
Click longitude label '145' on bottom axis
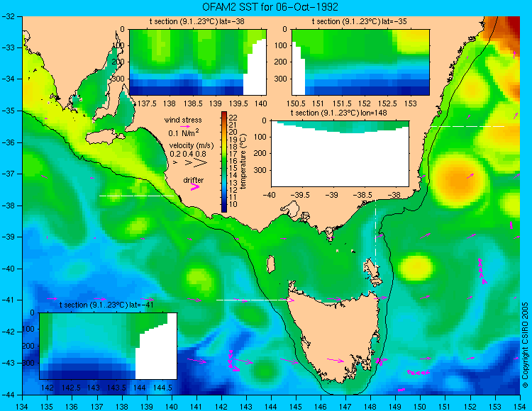[296, 406]
